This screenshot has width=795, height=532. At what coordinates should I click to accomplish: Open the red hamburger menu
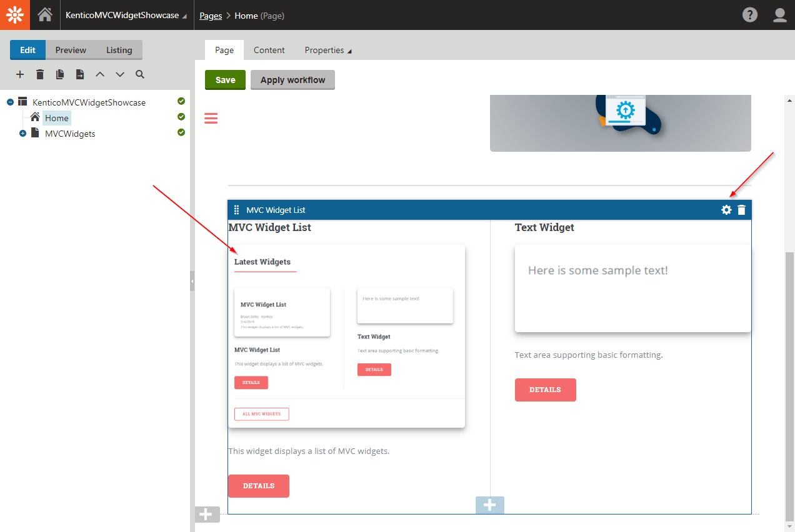pyautogui.click(x=211, y=118)
